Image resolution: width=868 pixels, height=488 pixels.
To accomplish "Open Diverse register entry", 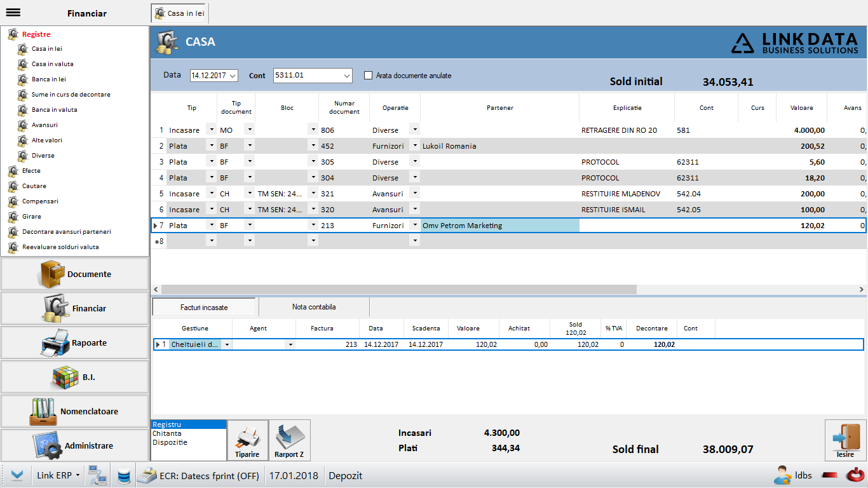I will tap(43, 156).
